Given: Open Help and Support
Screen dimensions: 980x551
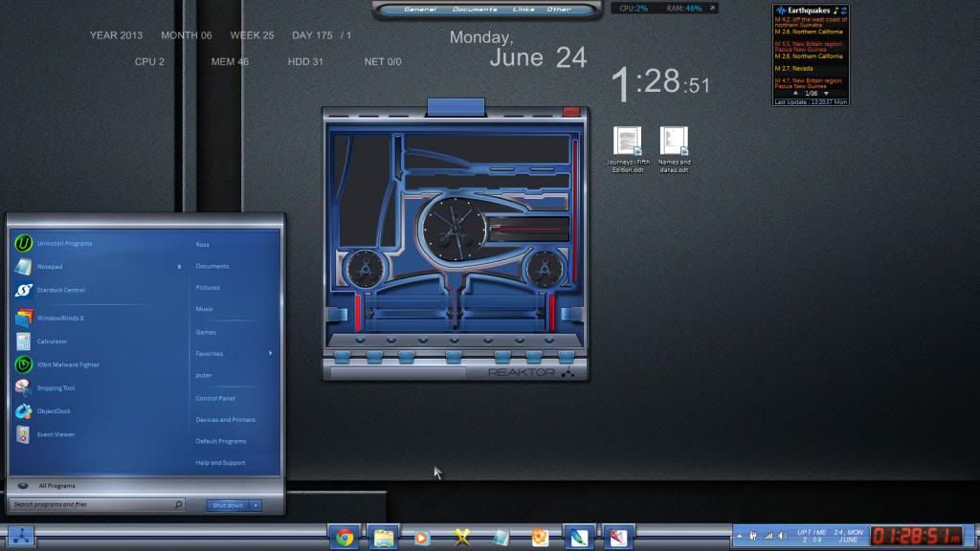Looking at the screenshot, I should pos(220,463).
